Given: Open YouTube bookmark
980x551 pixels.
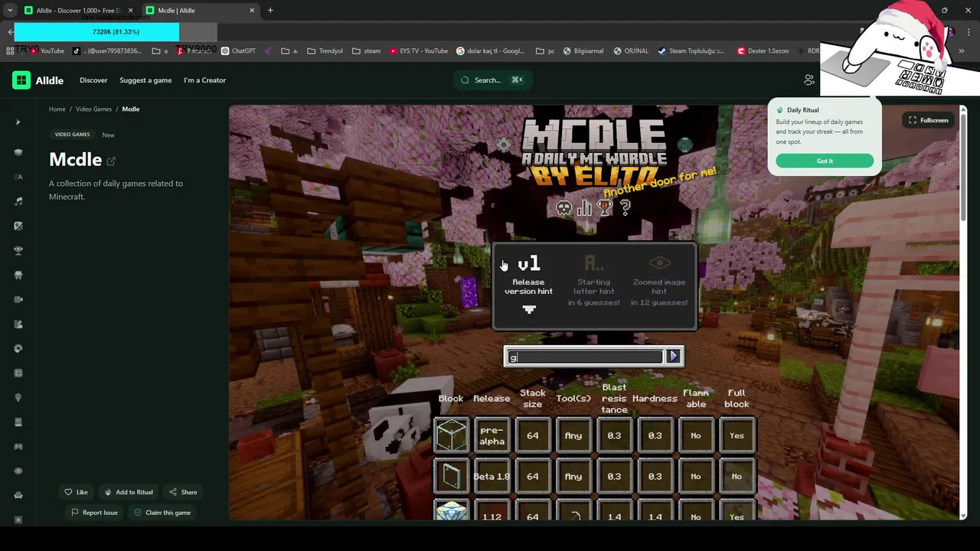Looking at the screenshot, I should 46,51.
